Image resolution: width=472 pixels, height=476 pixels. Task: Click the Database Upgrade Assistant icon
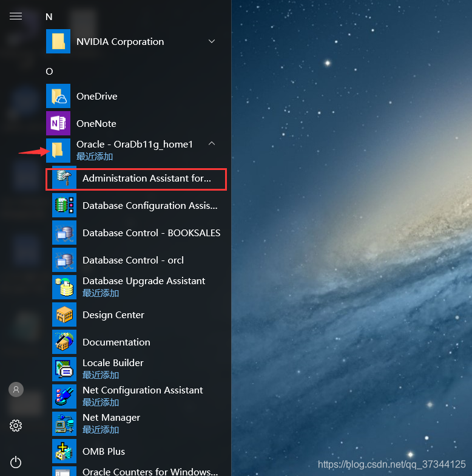tap(64, 287)
